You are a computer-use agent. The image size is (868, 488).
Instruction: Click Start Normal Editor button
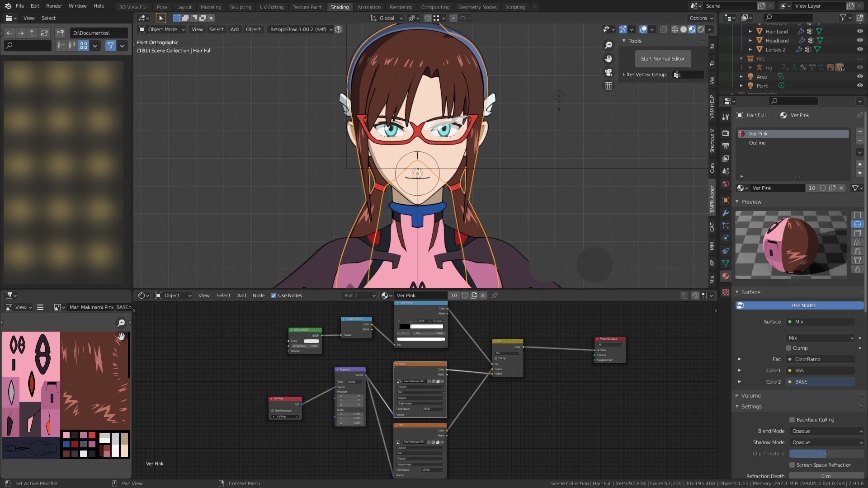coord(662,59)
